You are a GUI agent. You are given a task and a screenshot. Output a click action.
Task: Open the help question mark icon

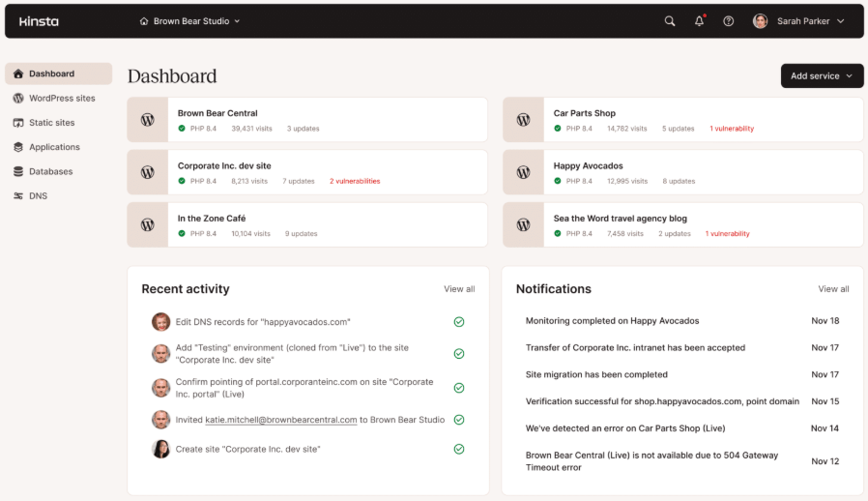(x=729, y=21)
